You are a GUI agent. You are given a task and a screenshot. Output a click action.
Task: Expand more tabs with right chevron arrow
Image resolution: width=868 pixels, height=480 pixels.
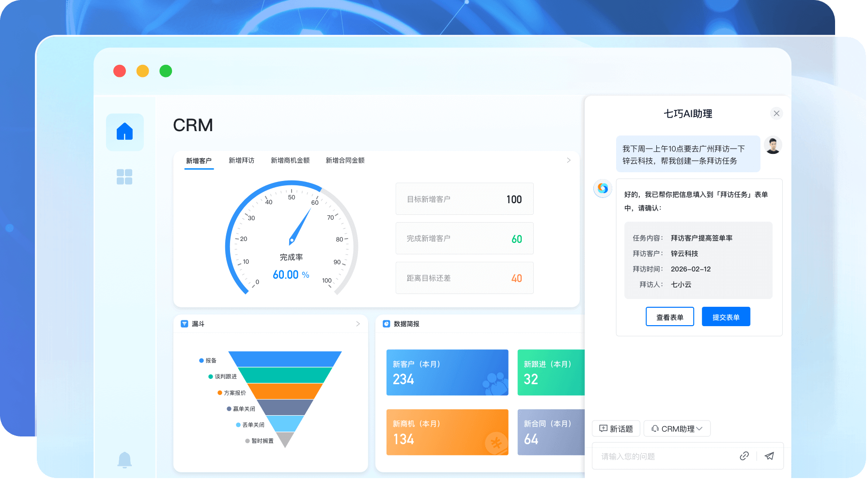(x=569, y=160)
